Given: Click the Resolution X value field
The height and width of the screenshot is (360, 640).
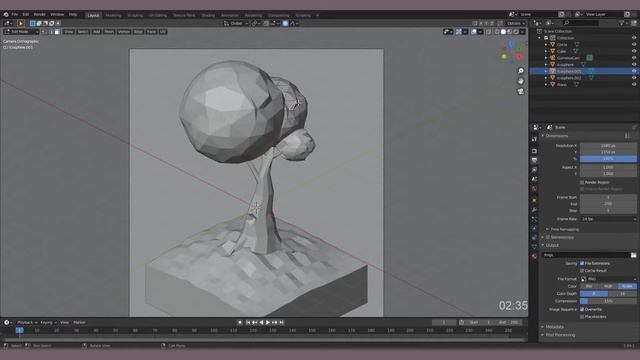Looking at the screenshot, I should point(608,146).
